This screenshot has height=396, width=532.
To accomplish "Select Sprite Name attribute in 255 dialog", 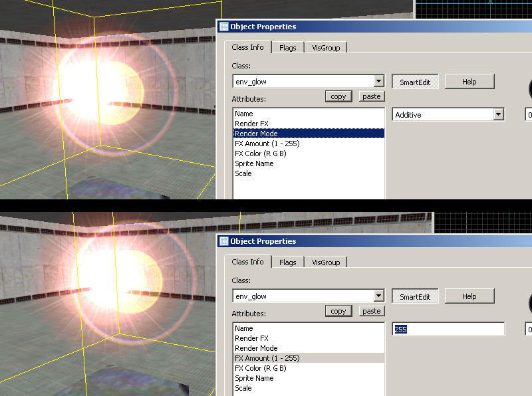I will point(309,378).
